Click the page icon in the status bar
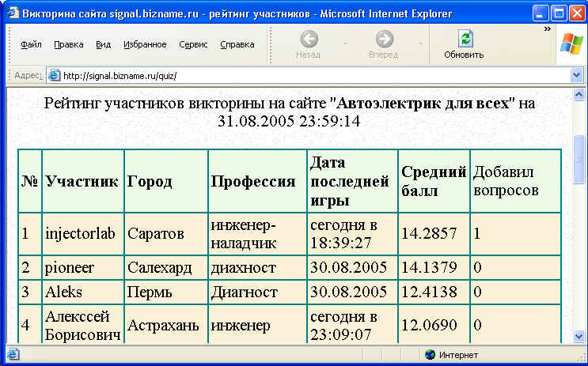Image resolution: width=588 pixels, height=366 pixels. 13,354
